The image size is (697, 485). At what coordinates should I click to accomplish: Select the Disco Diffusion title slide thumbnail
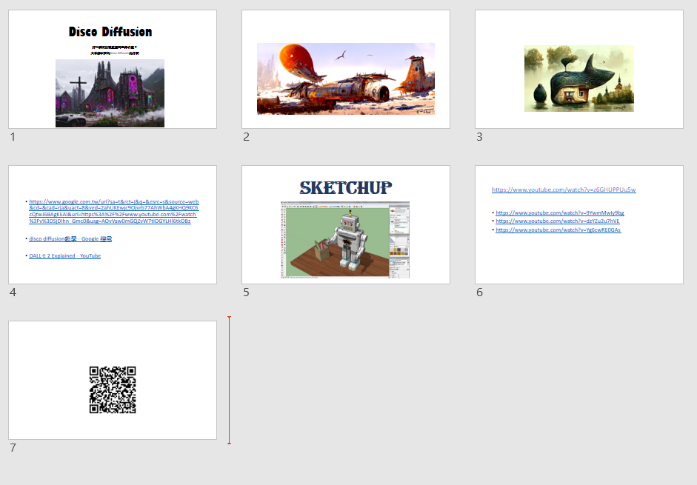pyautogui.click(x=112, y=69)
